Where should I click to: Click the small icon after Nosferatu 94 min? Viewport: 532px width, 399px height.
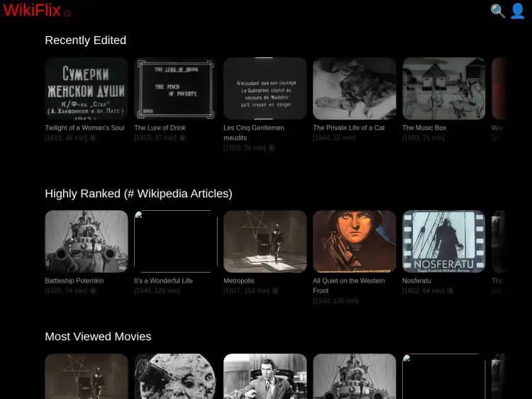coord(450,291)
